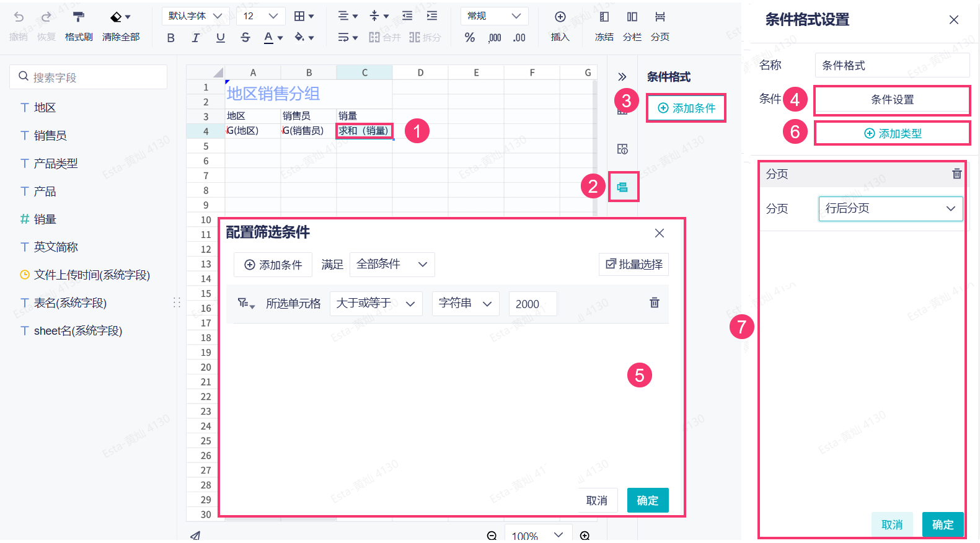This screenshot has width=980, height=543.
Task: Click the 分栏 columns button
Action: (x=632, y=25)
